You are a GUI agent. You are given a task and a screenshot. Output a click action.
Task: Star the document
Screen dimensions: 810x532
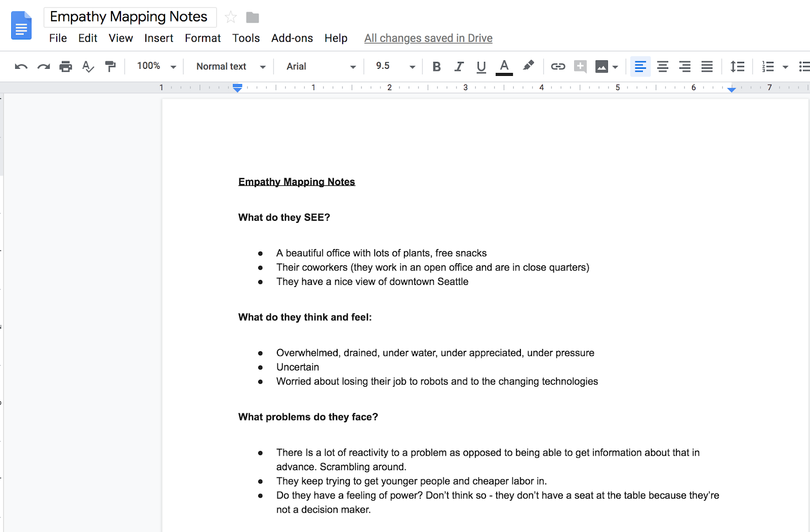point(231,17)
